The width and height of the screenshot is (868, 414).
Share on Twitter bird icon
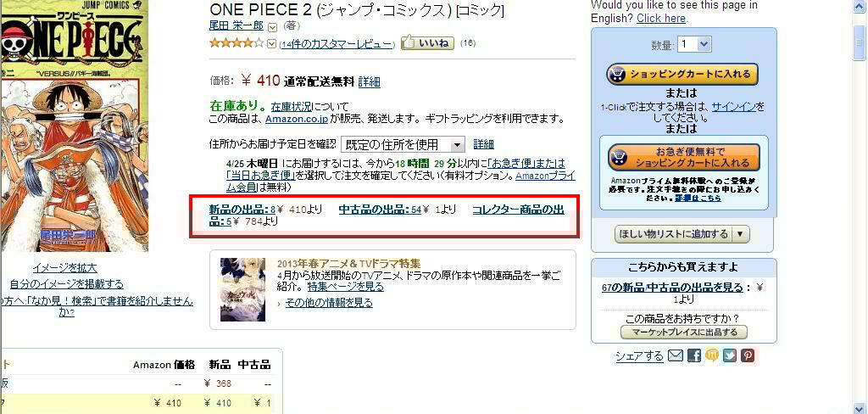tap(730, 355)
